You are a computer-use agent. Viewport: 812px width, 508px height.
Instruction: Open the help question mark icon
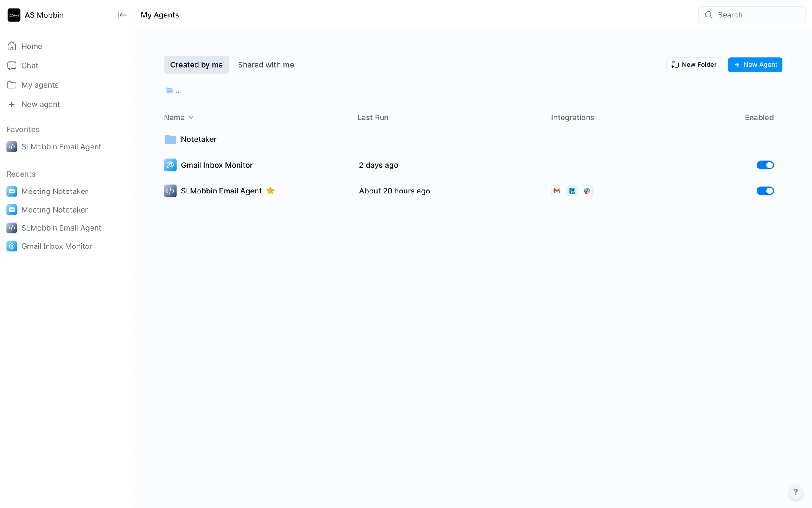795,492
